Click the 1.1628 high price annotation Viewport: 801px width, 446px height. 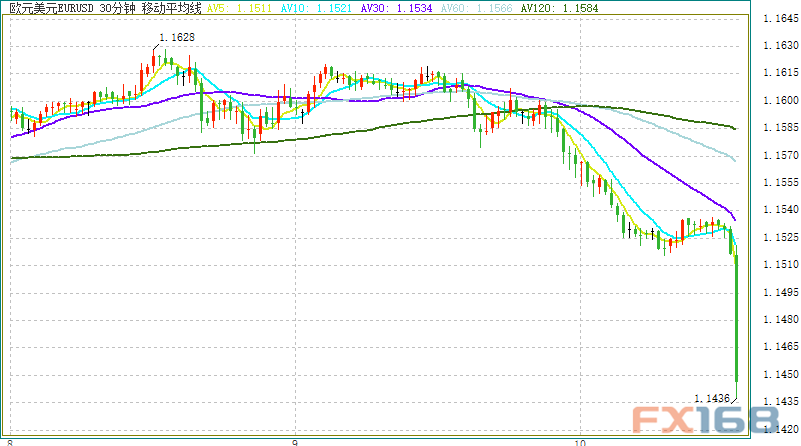(177, 37)
